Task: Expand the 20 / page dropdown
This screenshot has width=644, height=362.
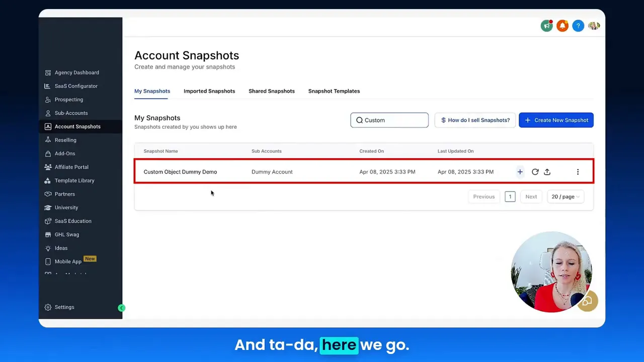Action: [565, 197]
